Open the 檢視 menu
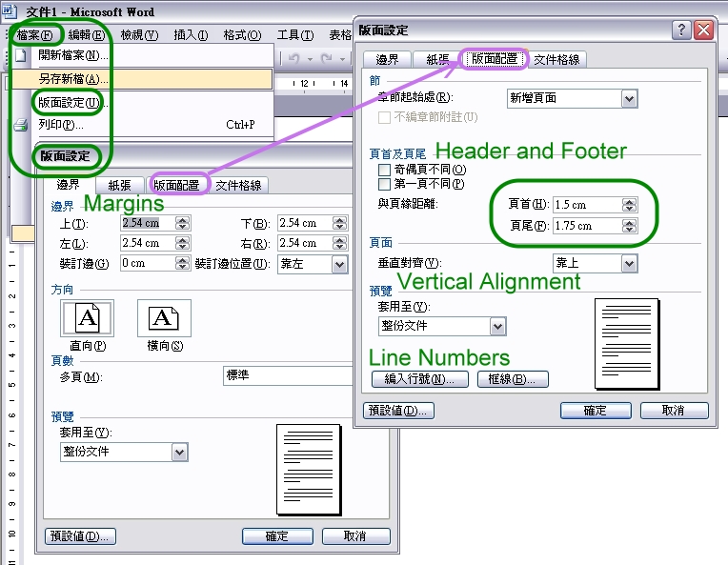Viewport: 728px width, 565px height. point(139,35)
